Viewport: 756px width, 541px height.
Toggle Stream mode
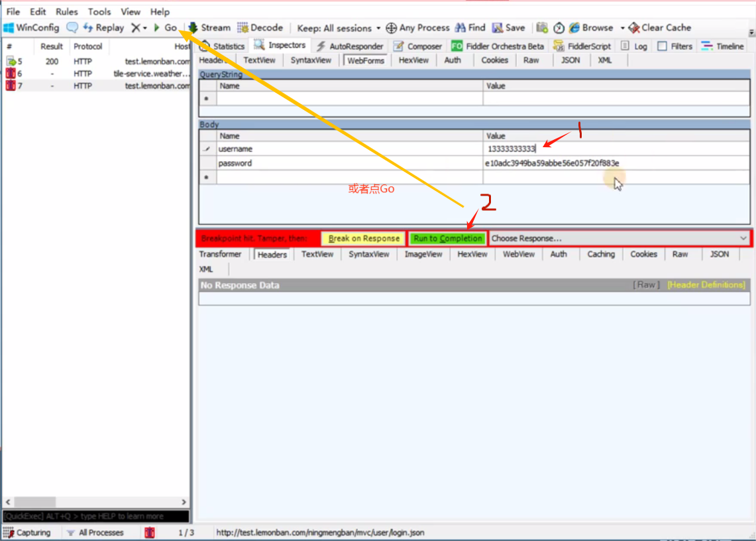(x=210, y=27)
